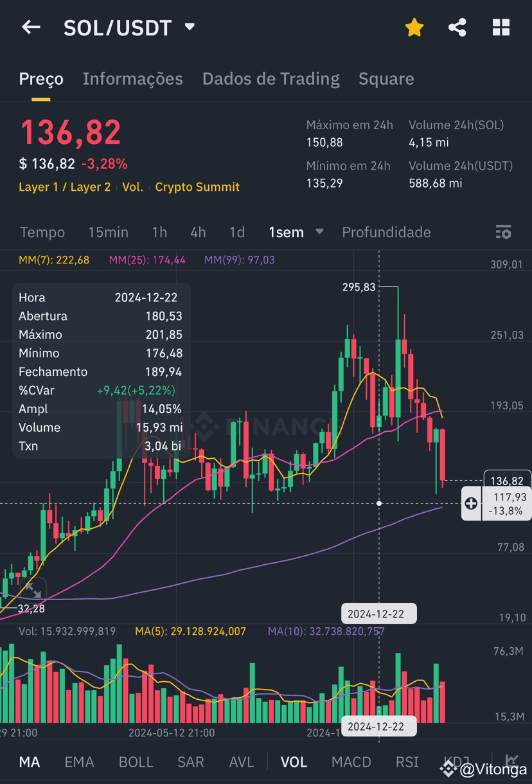Open the four-square grid menu icon
This screenshot has height=784, width=532.
coord(501,27)
